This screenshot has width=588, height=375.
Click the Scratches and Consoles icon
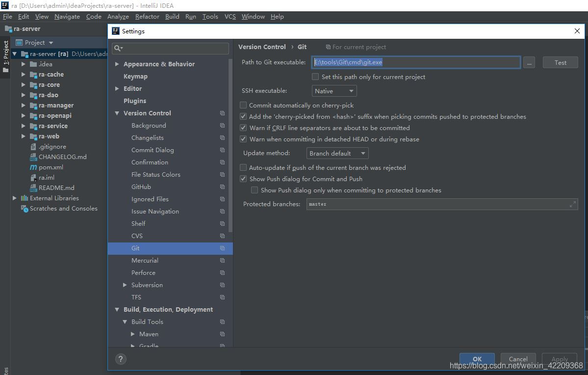coord(25,209)
